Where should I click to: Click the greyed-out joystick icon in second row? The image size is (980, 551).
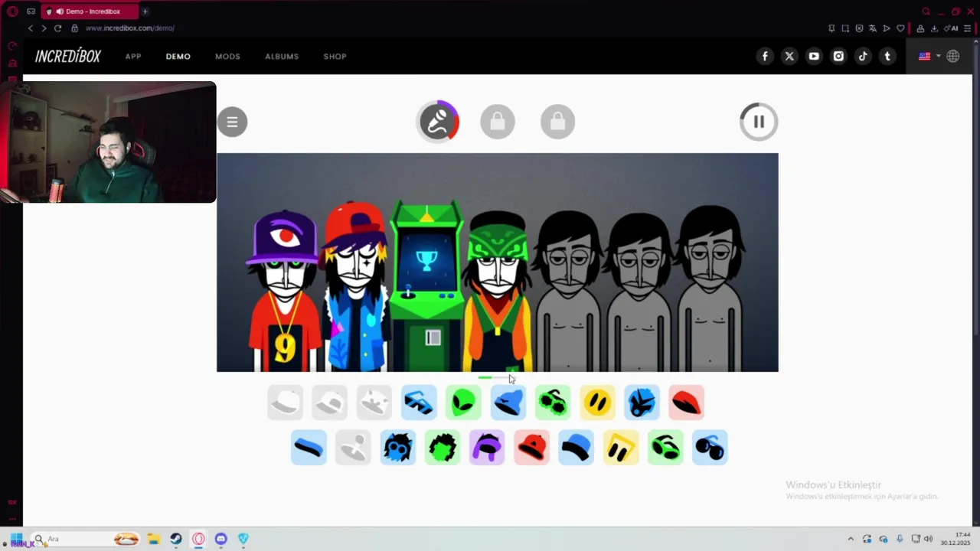click(x=353, y=448)
